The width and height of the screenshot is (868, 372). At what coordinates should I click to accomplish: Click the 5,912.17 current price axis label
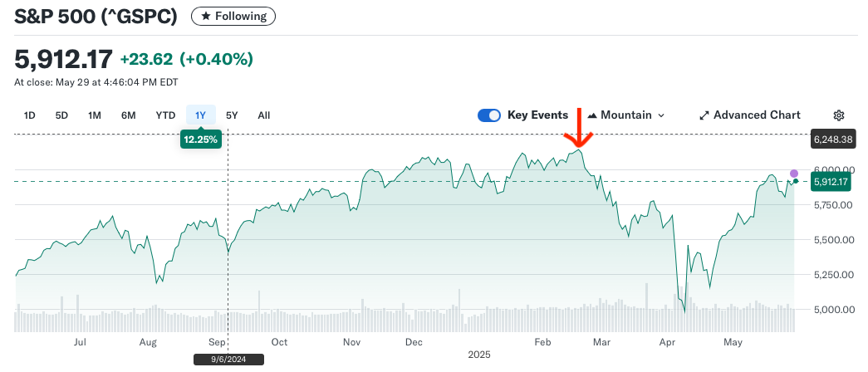(831, 182)
